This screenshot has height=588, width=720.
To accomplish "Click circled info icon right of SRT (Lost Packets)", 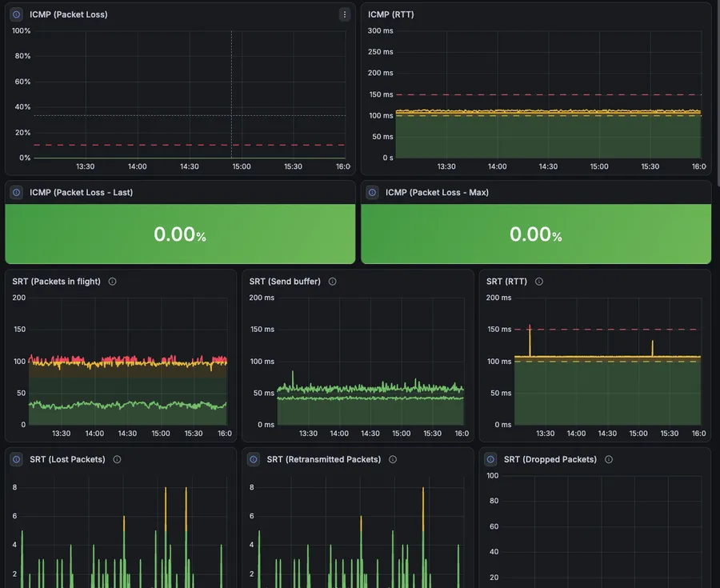I will coord(117,459).
